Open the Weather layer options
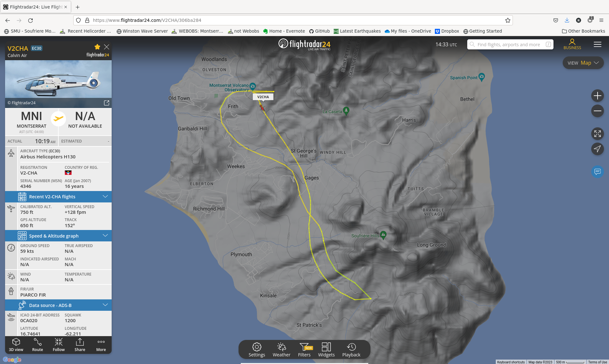 pos(281,350)
